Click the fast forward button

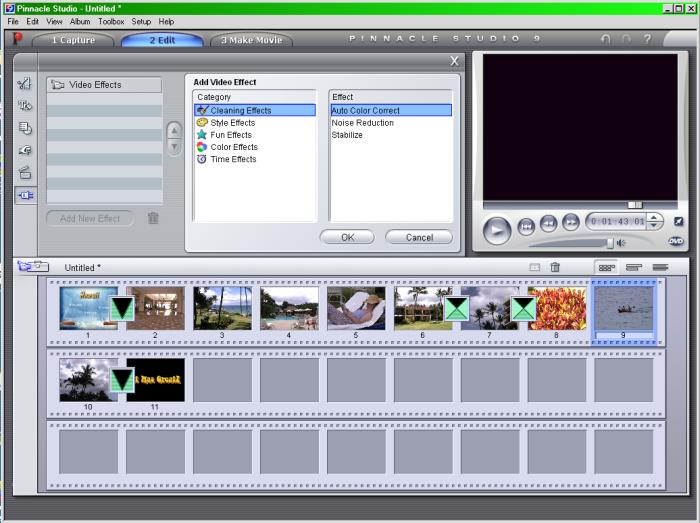[571, 224]
